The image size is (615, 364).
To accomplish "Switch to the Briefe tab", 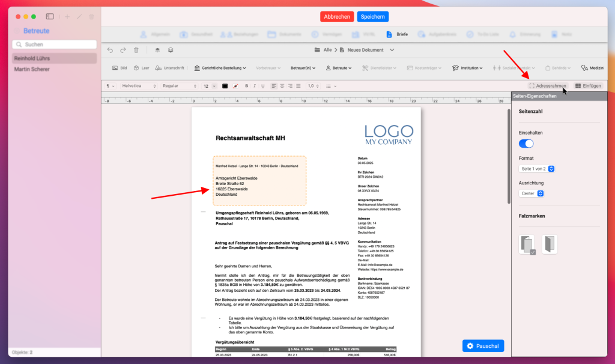I will 397,34.
